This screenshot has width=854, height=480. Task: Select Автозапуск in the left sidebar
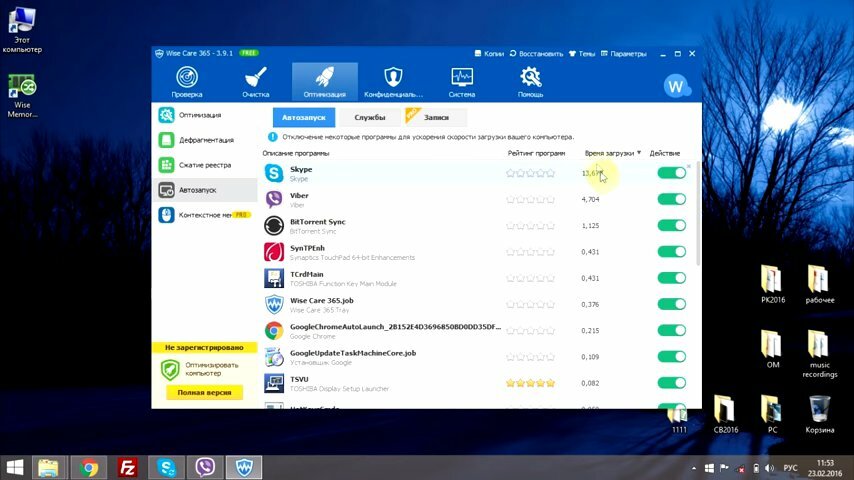coord(204,190)
